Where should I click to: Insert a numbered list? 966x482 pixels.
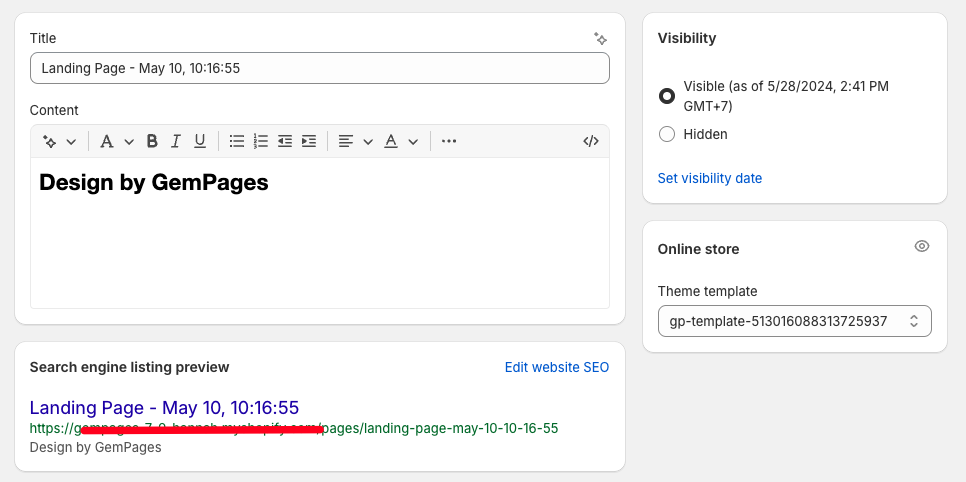click(x=261, y=141)
